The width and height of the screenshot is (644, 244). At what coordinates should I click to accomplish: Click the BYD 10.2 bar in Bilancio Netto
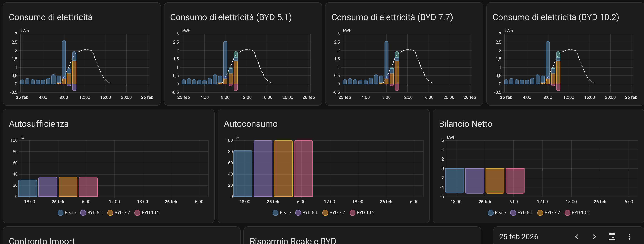click(515, 181)
